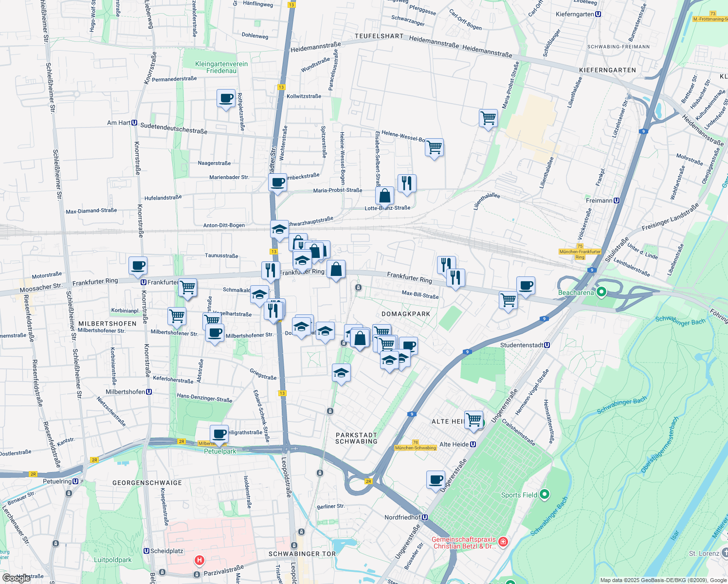This screenshot has height=584, width=728.
Task: Select the shopping bag marker near Lotte-Branz-Straße
Action: pos(384,196)
